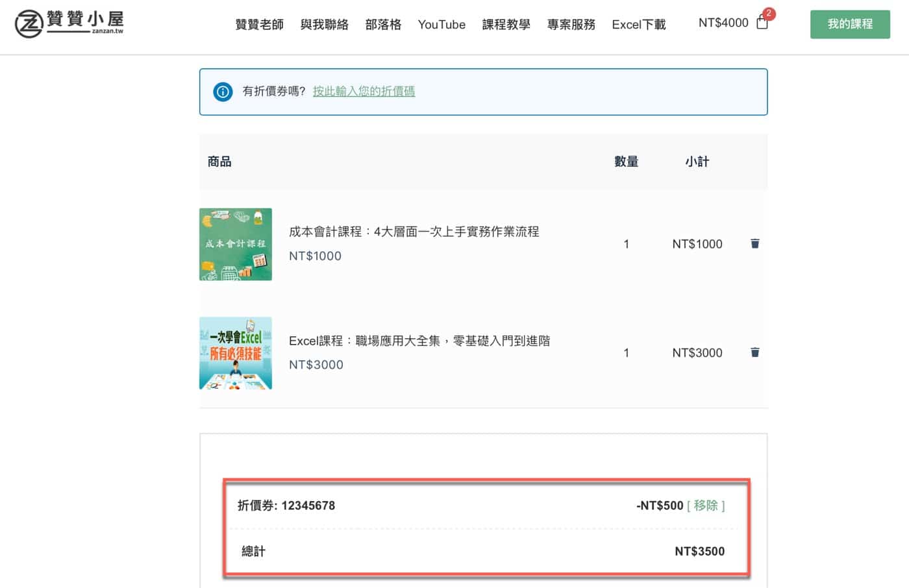Delete the 成本會計課程 item with its trash icon
The height and width of the screenshot is (588, 909).
754,244
